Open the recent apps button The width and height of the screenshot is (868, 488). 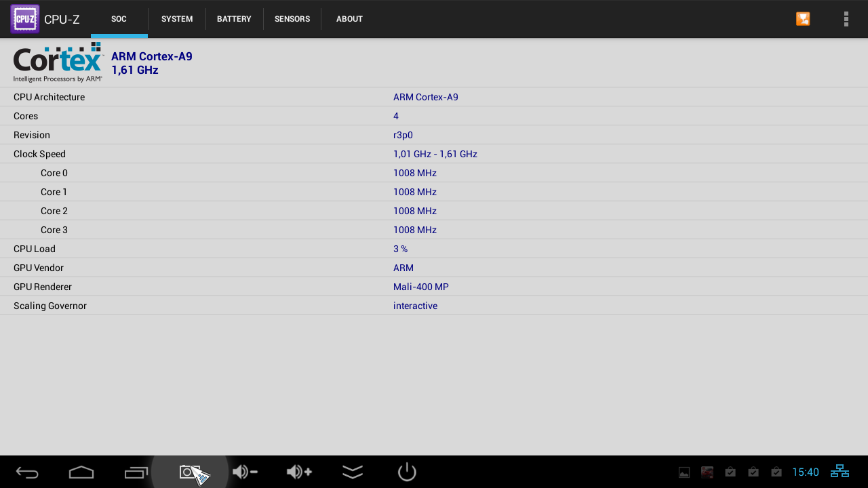136,472
